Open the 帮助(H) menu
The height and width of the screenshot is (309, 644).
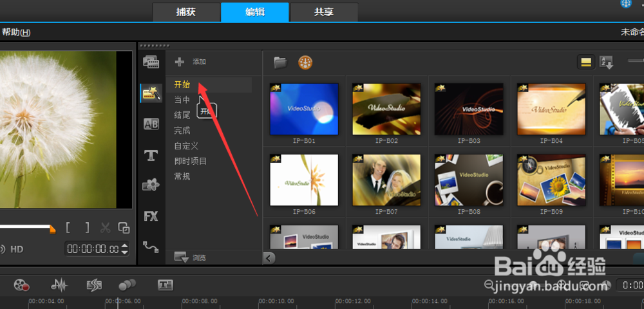click(x=15, y=32)
